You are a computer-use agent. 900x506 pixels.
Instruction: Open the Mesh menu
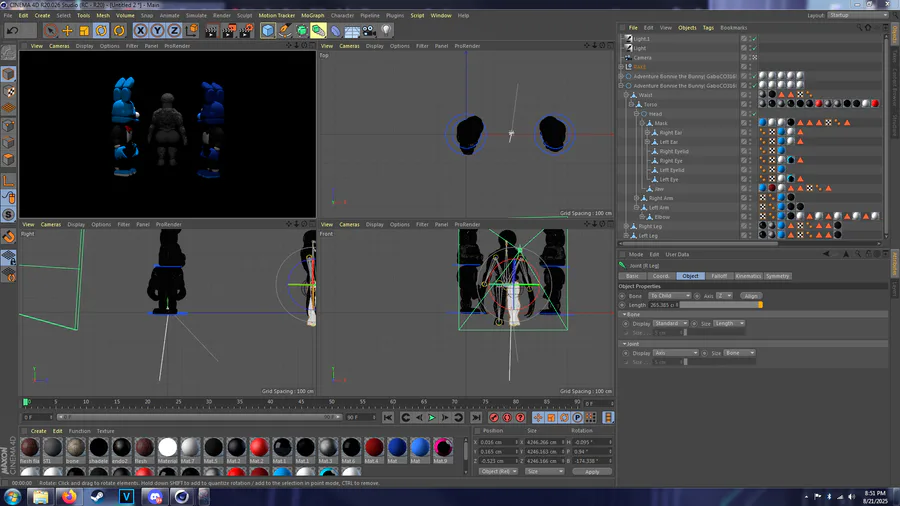(103, 15)
